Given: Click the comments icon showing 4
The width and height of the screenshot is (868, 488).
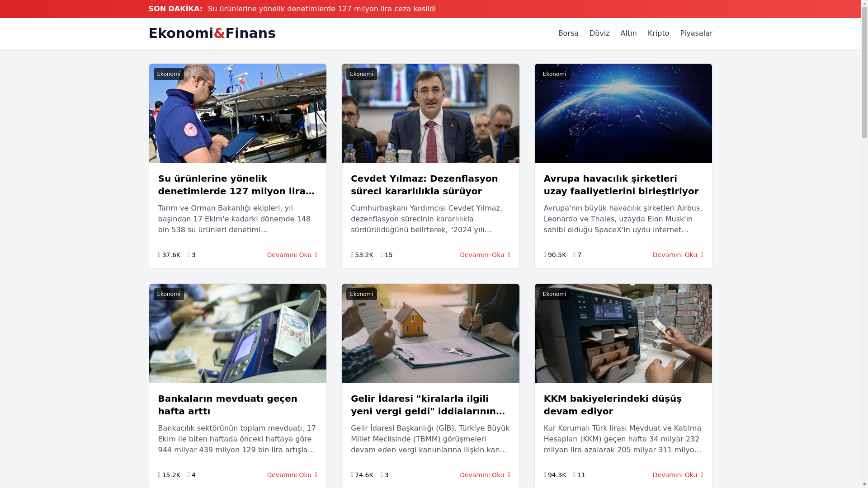Looking at the screenshot, I should coord(189,475).
